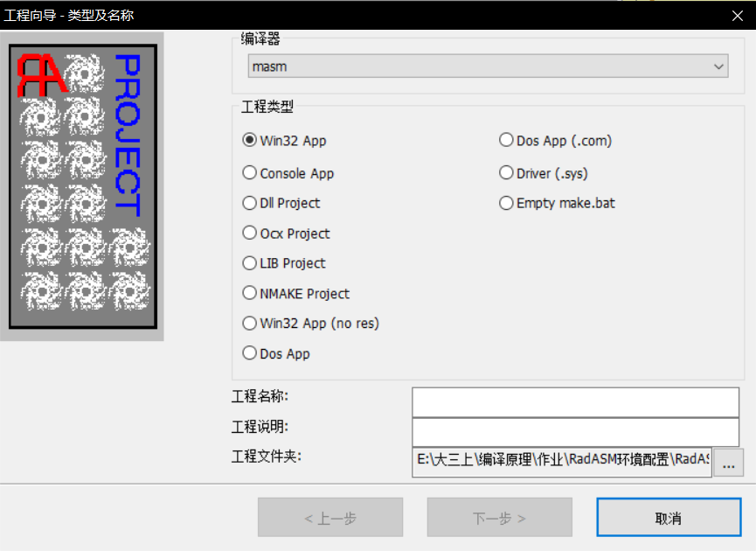Open folder browser with the ... button
756x551 pixels.
click(x=727, y=463)
